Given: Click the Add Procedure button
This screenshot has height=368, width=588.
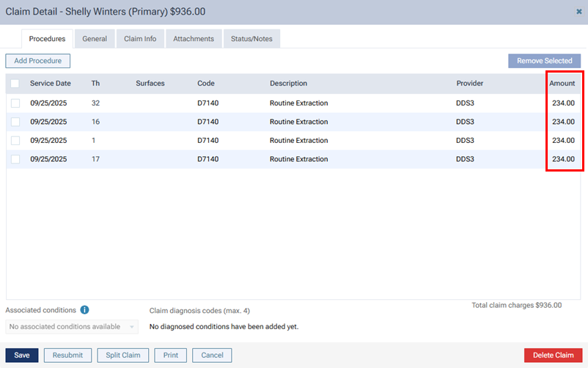Looking at the screenshot, I should pos(37,61).
